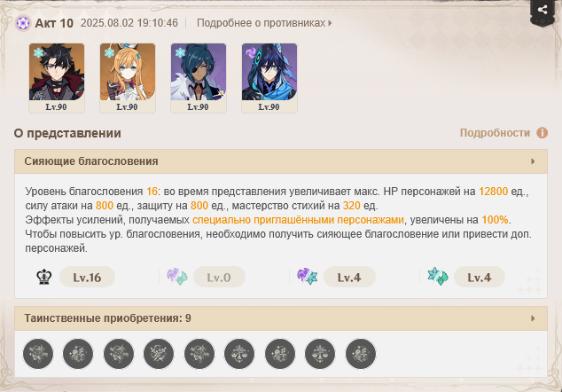Select the Electro-Anemo Lv.0 blessing icon

pyautogui.click(x=177, y=278)
